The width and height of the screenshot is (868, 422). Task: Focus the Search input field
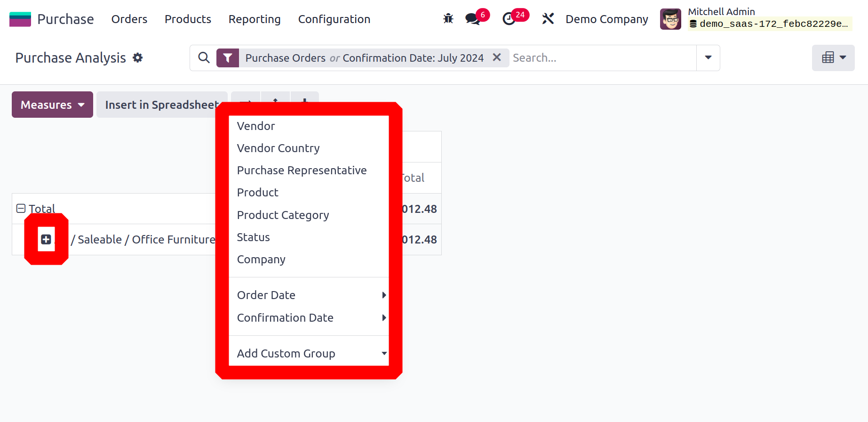[x=602, y=58]
